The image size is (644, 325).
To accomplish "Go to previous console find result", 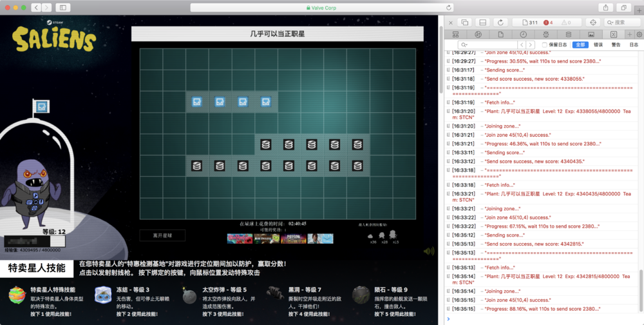I will pyautogui.click(x=522, y=45).
